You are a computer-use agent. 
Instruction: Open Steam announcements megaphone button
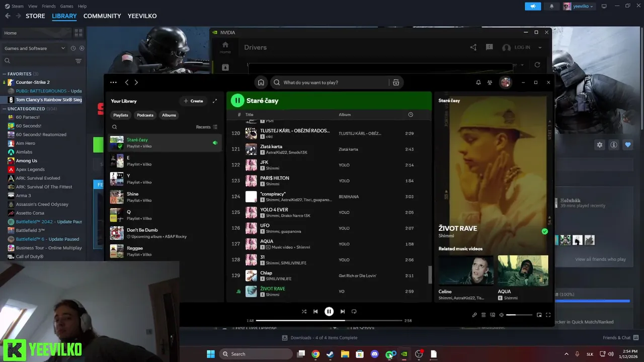(533, 6)
